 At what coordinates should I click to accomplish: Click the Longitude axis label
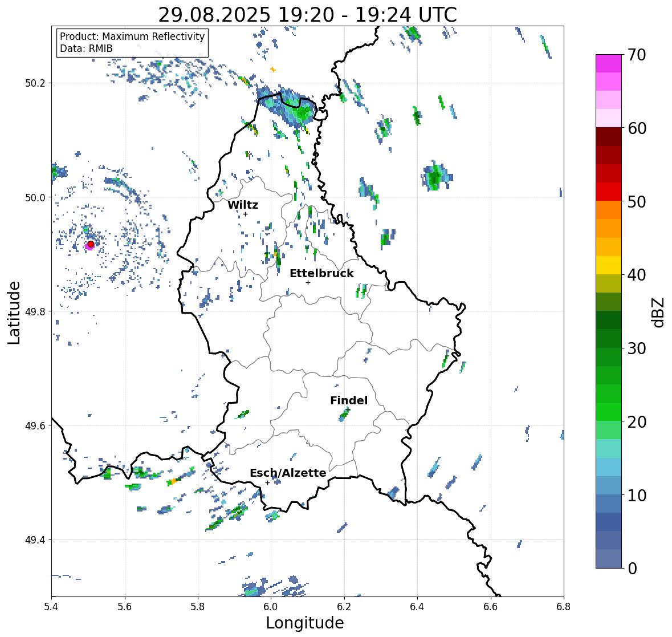tap(305, 623)
